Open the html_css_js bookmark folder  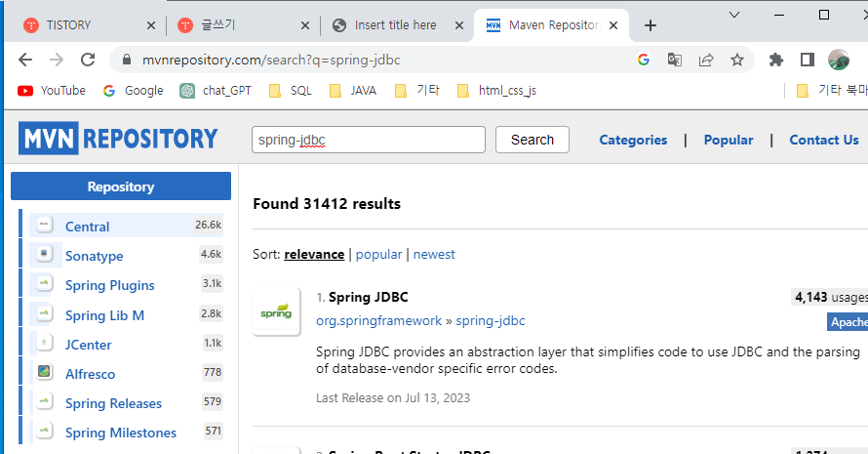tap(496, 91)
